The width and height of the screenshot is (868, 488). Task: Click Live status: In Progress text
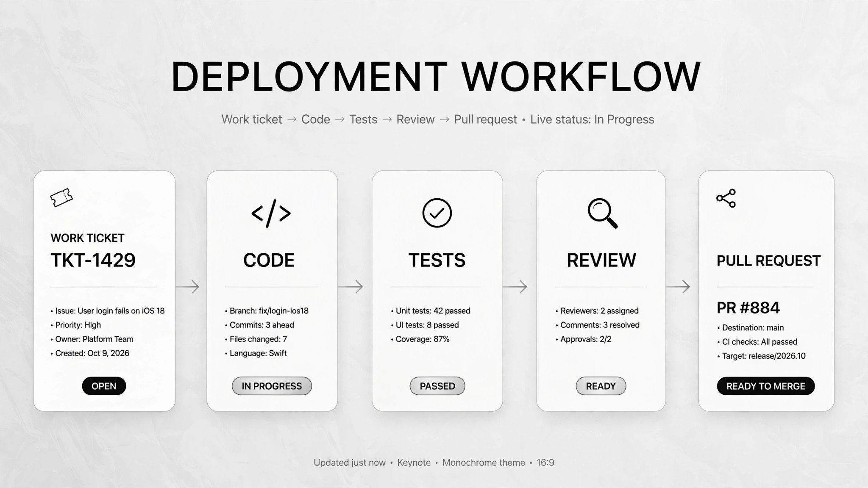click(592, 119)
